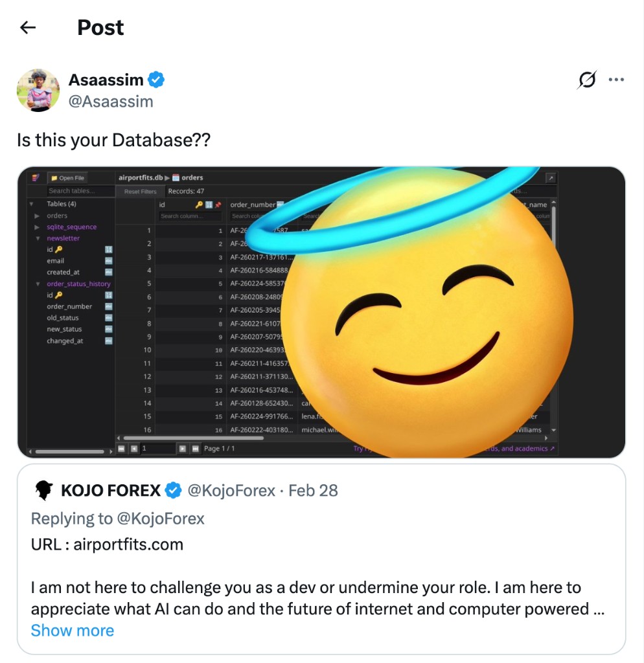
Task: Click the data type icon beside created_at
Action: (108, 272)
